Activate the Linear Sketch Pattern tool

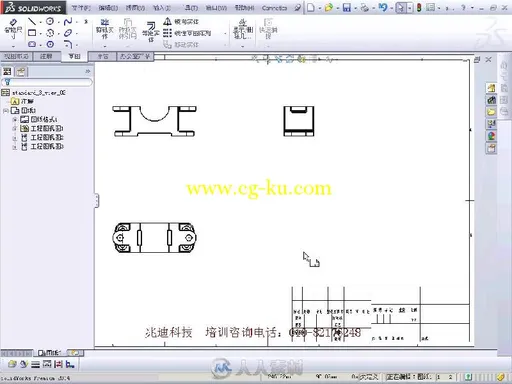pyautogui.click(x=188, y=33)
